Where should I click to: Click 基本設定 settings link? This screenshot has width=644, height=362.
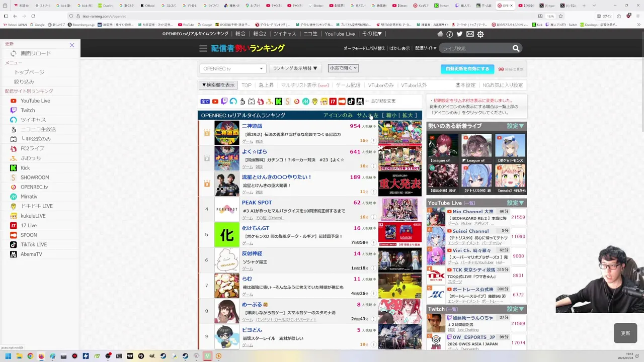[465, 85]
